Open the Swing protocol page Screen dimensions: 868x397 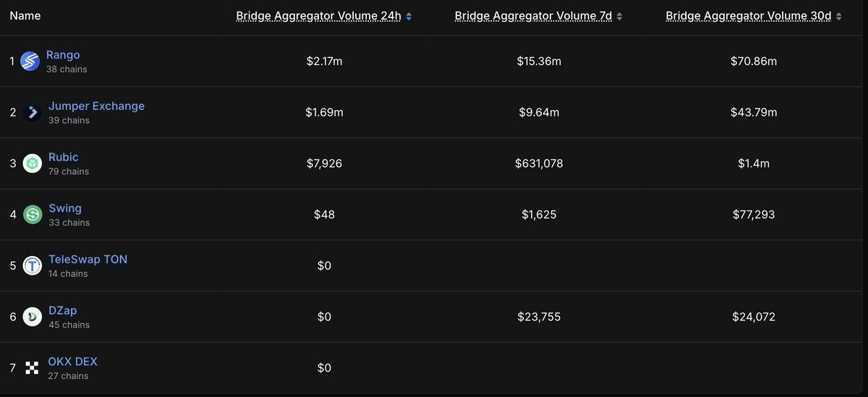pos(64,208)
